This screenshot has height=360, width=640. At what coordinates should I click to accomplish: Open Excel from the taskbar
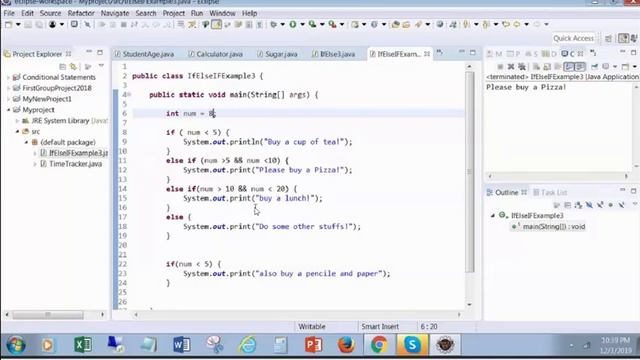[83, 345]
